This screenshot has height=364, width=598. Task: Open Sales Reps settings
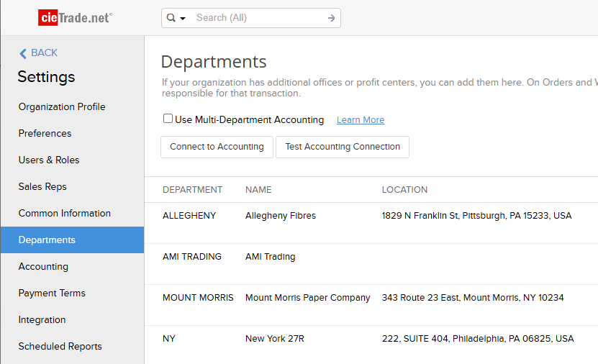pyautogui.click(x=42, y=187)
